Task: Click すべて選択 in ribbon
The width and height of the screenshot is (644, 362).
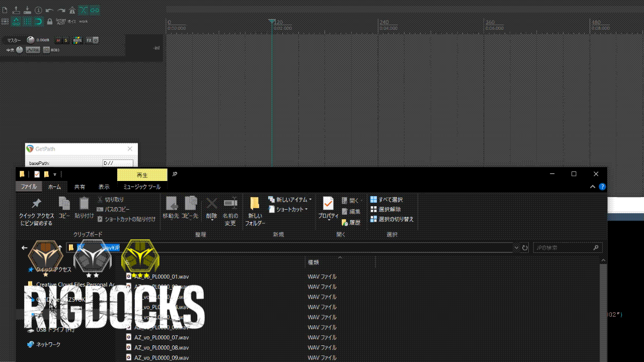Action: point(386,200)
